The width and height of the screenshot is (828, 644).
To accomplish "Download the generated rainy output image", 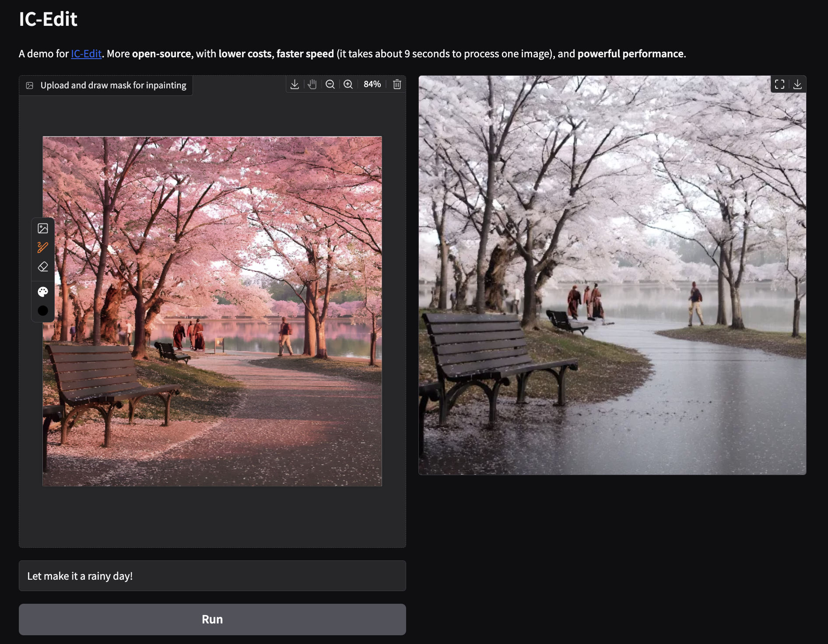I will 797,84.
